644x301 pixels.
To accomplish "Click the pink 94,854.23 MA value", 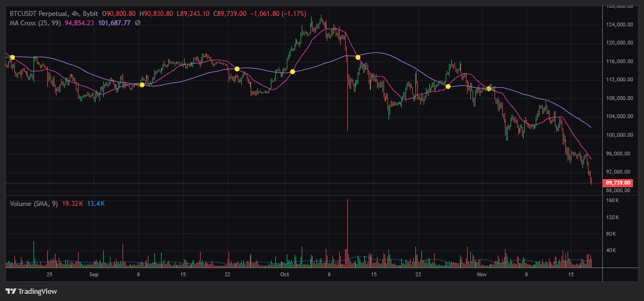I will (x=79, y=23).
